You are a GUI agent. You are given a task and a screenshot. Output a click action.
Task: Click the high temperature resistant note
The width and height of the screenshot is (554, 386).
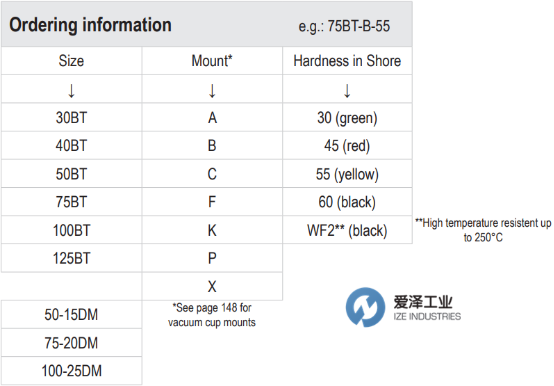tap(483, 230)
